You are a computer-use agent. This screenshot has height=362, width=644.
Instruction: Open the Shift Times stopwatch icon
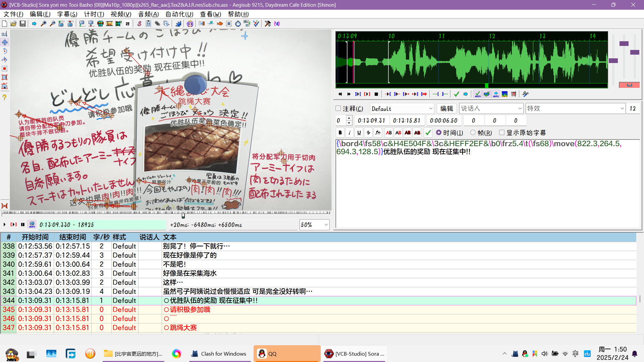(x=238, y=24)
